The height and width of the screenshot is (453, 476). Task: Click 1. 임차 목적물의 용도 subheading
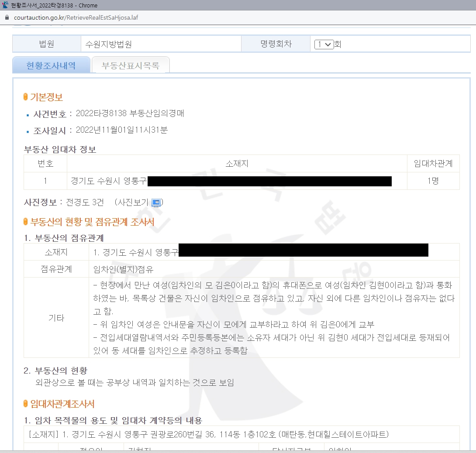pos(113,420)
